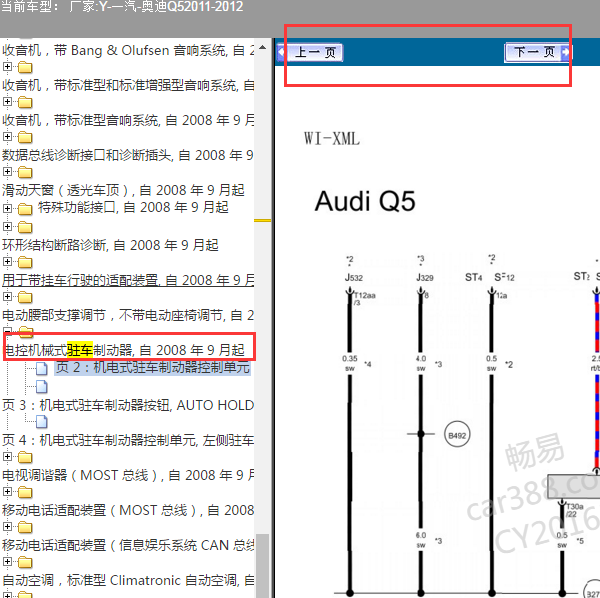Click J532 component label in wiring diagram
This screenshot has height=598, width=600.
click(x=354, y=277)
